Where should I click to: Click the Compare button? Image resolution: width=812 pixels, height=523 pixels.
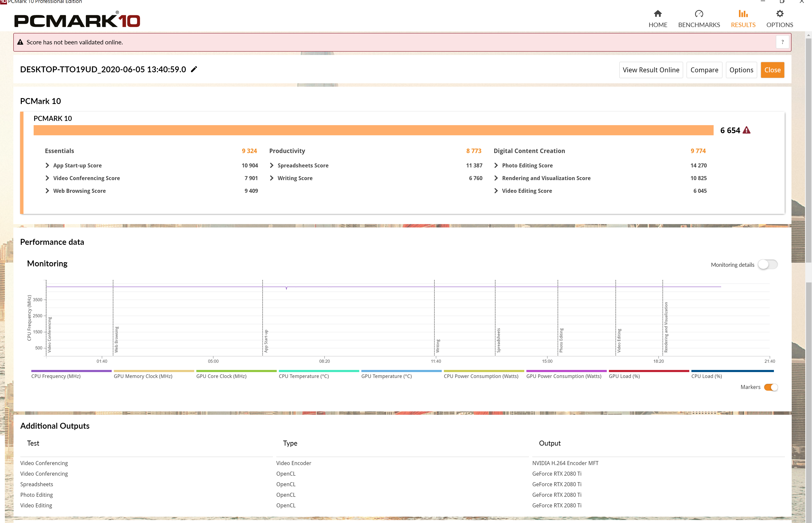click(x=704, y=70)
